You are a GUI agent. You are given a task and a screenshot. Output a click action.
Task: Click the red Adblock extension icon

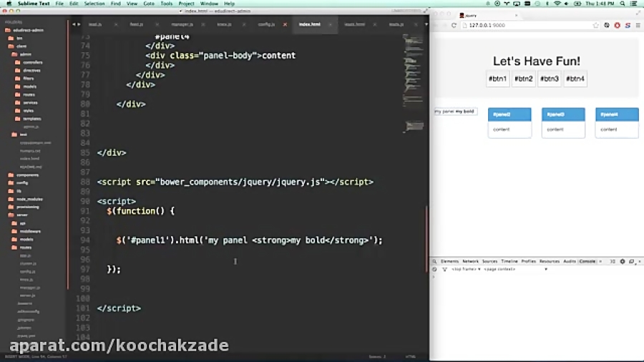coord(617,26)
